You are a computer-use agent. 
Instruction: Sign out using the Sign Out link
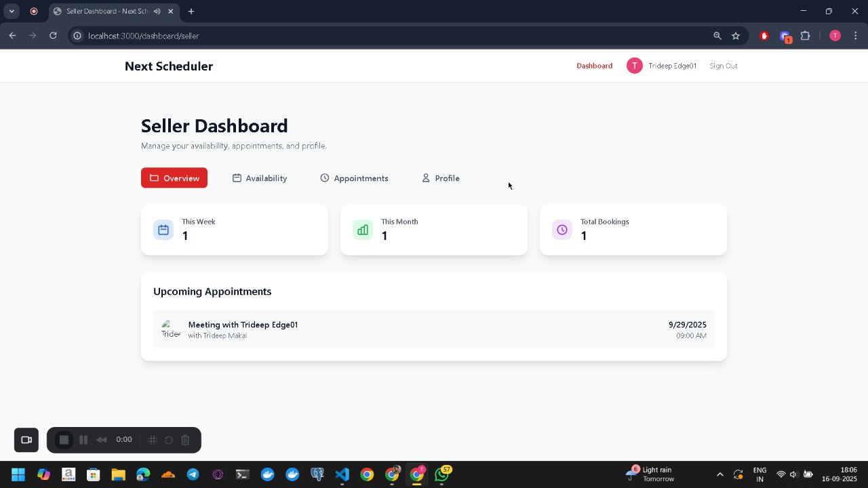pyautogui.click(x=724, y=66)
